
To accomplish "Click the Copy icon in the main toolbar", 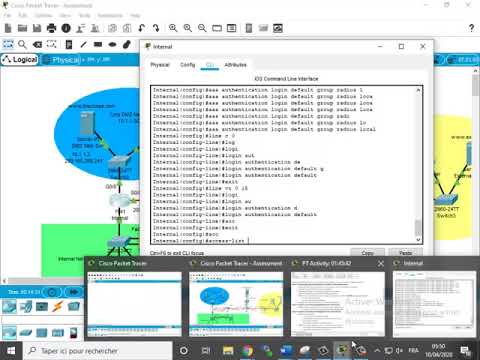I will (x=112, y=28).
